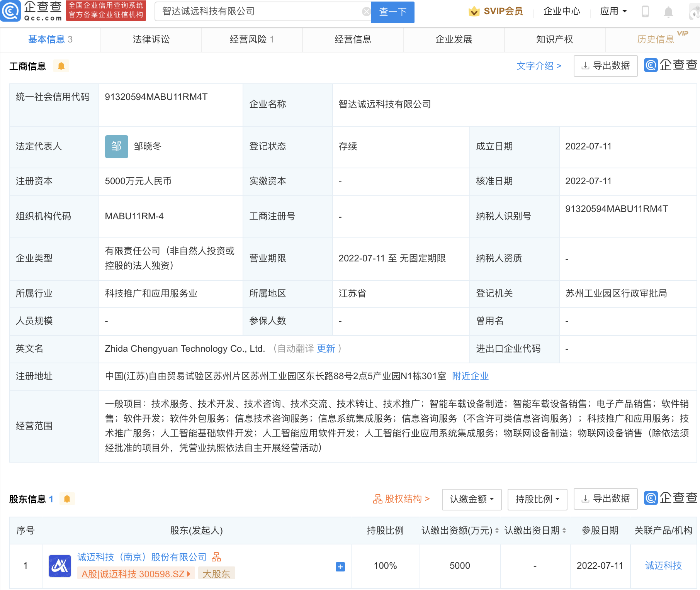
Task: Open 诚迈科技（南京）股份有限公司 link
Action: [142, 557]
